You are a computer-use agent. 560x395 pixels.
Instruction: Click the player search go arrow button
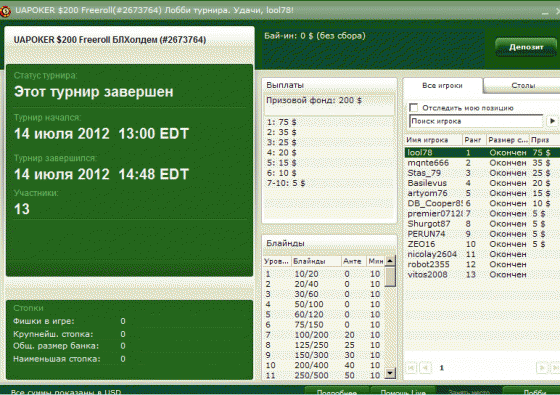tap(552, 121)
